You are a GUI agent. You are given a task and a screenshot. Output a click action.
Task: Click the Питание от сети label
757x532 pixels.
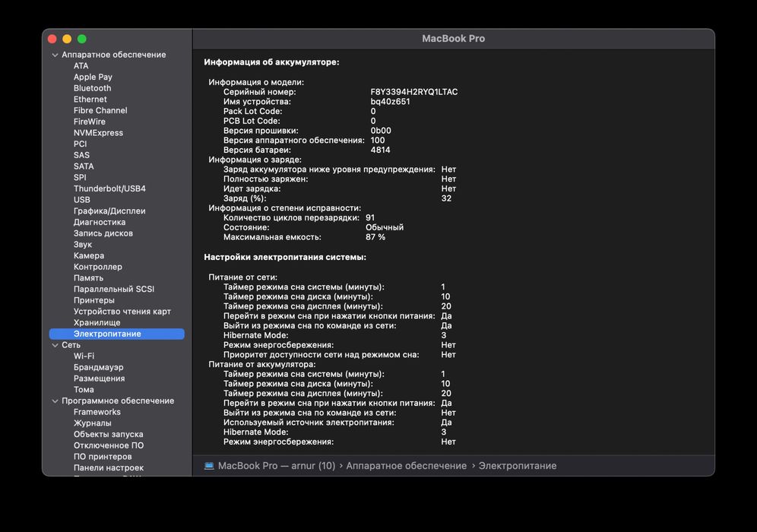[x=243, y=277]
